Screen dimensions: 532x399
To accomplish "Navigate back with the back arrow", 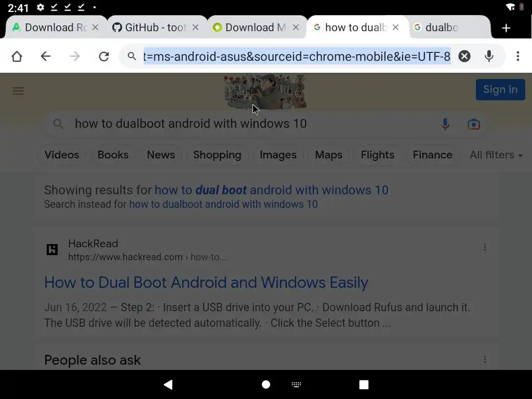I will tap(46, 56).
